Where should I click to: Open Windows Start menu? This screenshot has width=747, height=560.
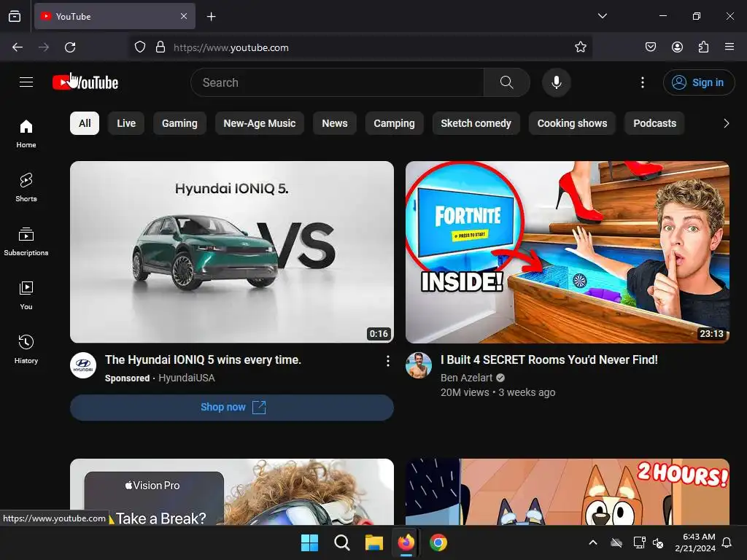click(309, 542)
